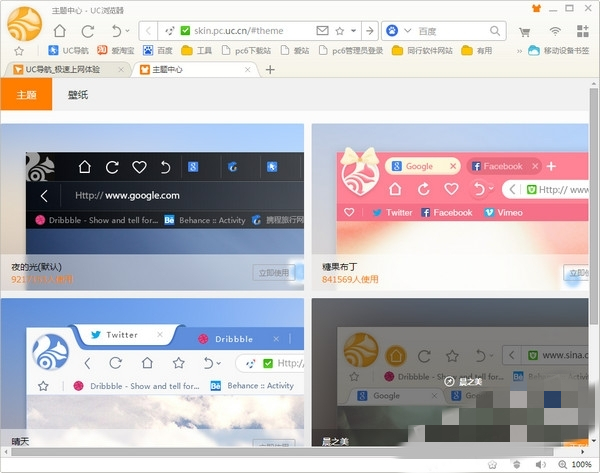Open the shopping cart icon in toolbar
The height and width of the screenshot is (473, 600).
click(x=524, y=31)
